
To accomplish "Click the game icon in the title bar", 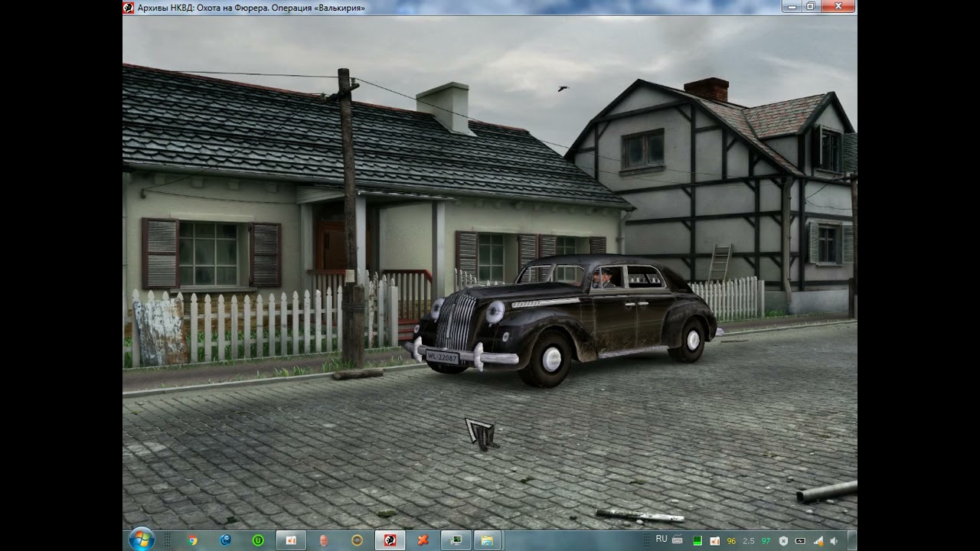I will [129, 8].
